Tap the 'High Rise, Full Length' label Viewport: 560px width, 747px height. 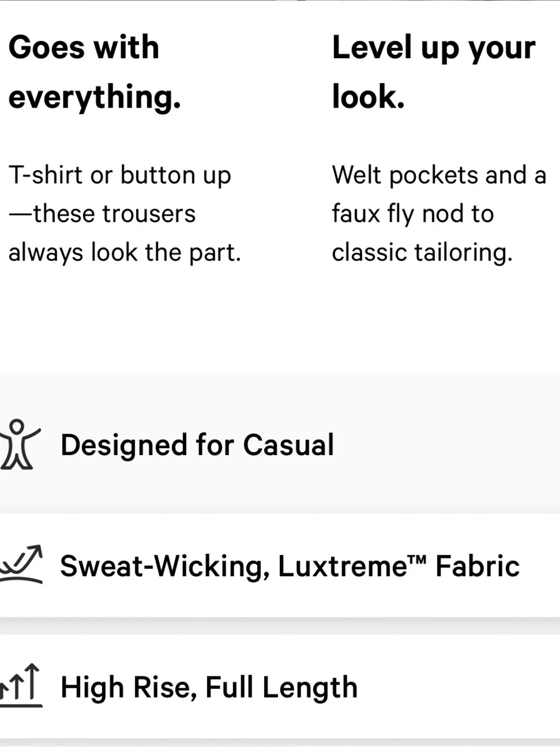209,688
